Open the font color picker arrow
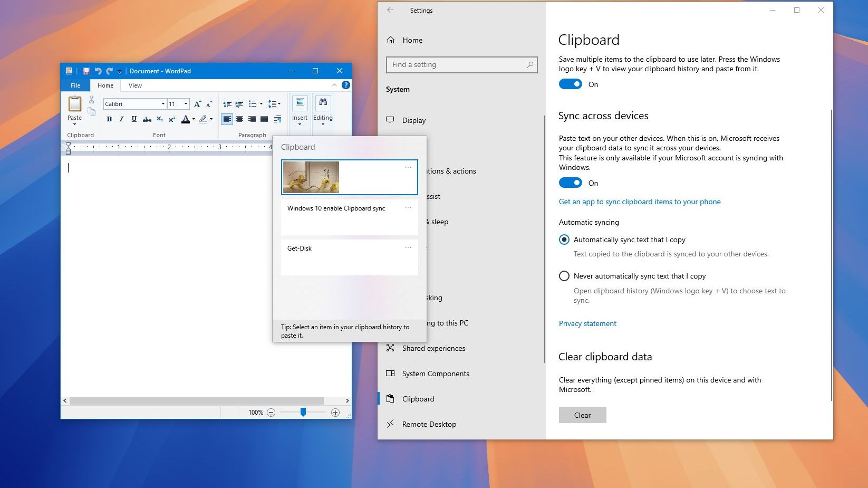 (x=194, y=119)
